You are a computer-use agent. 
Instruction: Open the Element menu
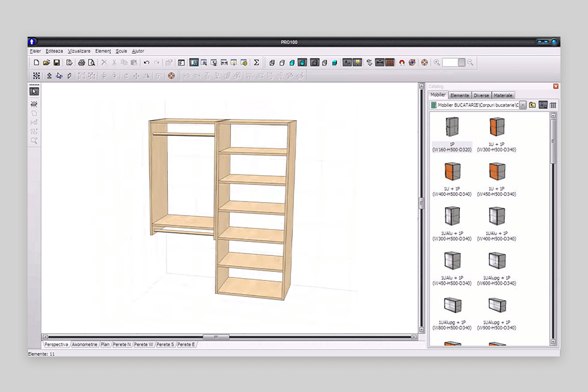coord(103,51)
